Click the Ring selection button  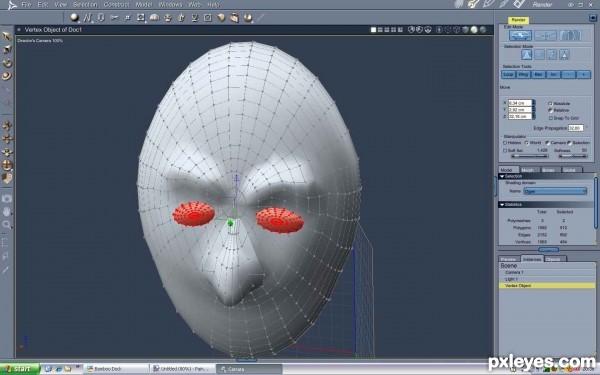coord(523,75)
